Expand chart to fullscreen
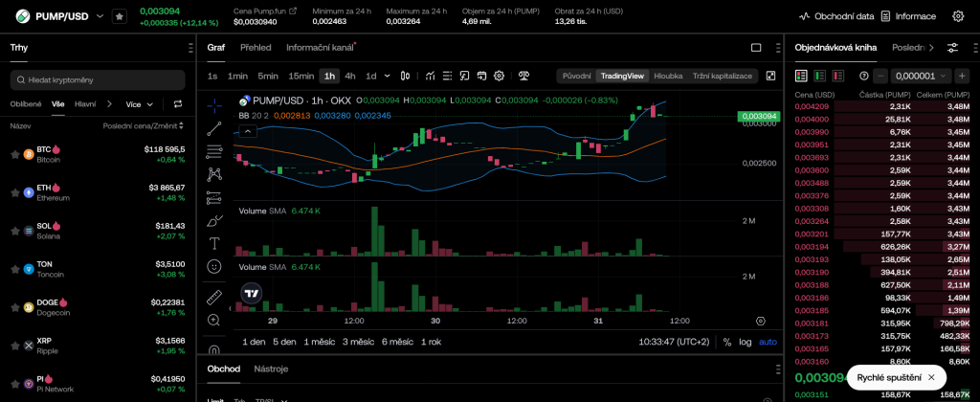 click(770, 76)
